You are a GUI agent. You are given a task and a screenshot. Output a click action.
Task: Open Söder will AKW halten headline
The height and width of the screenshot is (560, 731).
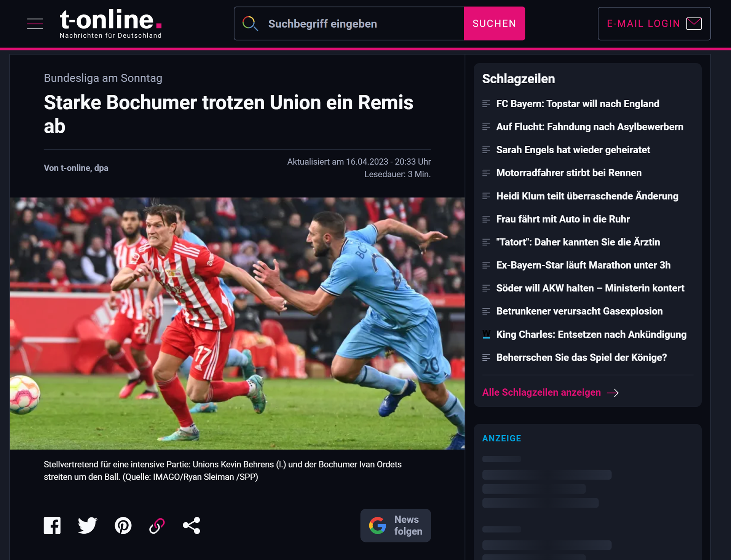590,288
